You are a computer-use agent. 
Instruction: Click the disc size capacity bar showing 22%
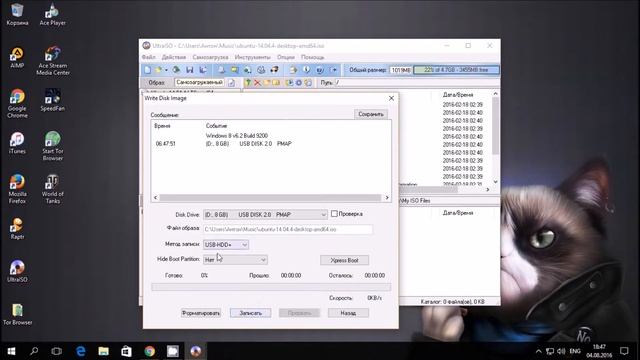456,70
